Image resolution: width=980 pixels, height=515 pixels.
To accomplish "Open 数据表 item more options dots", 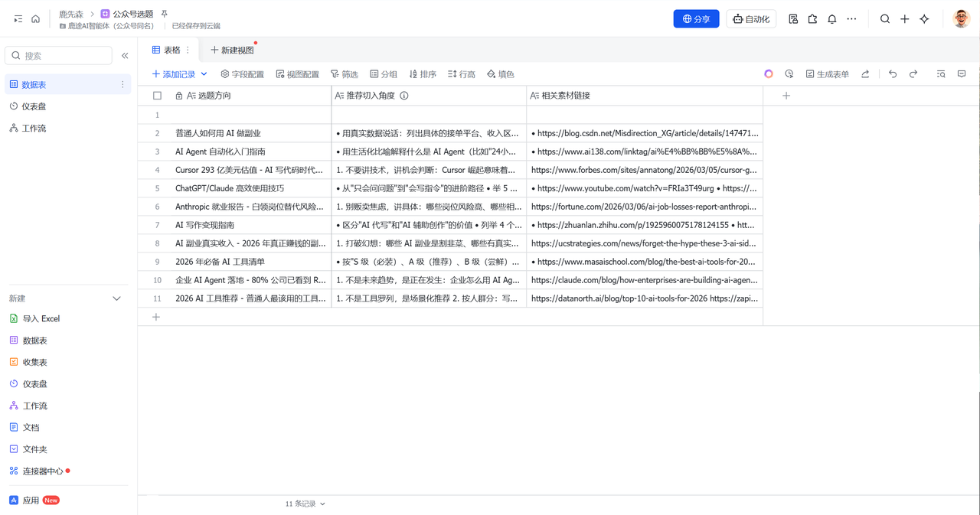I will pyautogui.click(x=122, y=85).
